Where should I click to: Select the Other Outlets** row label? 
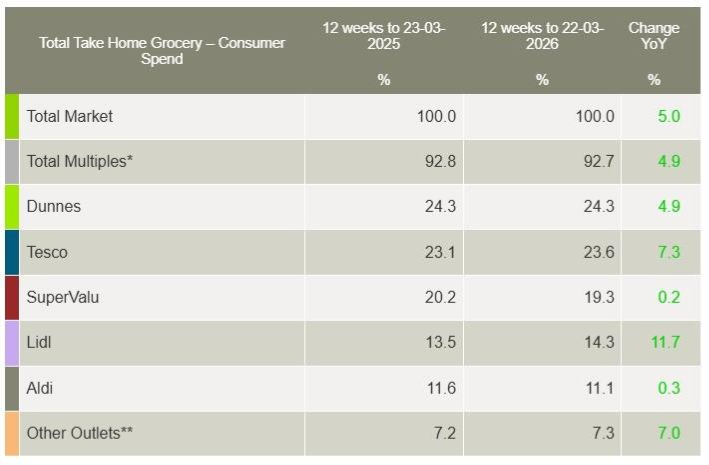[80, 433]
